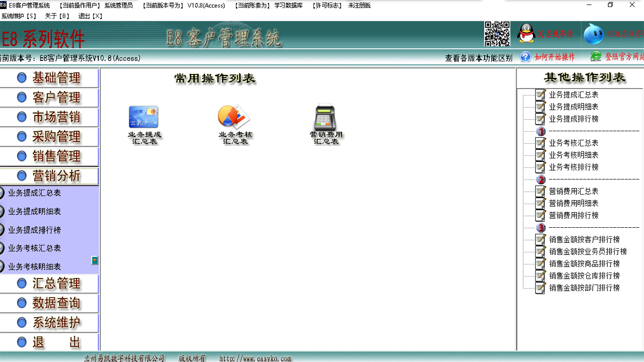Click the 登陆官方网站 link
Screen dimensions: 644x362
624,56
